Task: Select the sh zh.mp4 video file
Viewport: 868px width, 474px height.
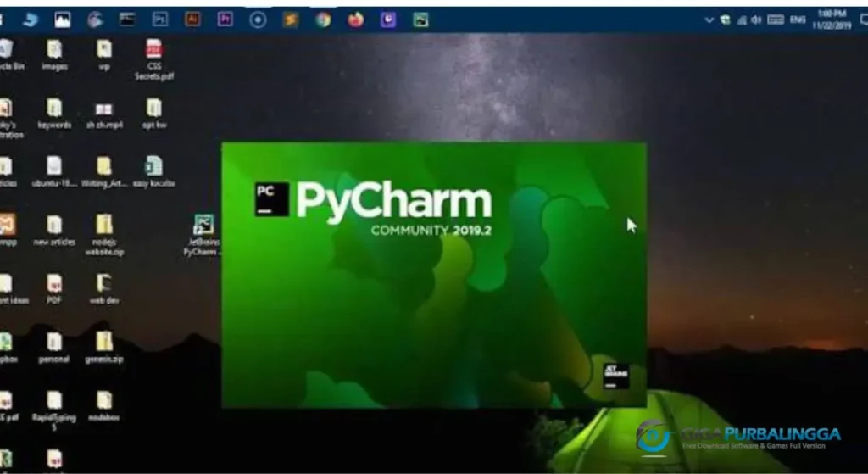Action: [x=104, y=115]
